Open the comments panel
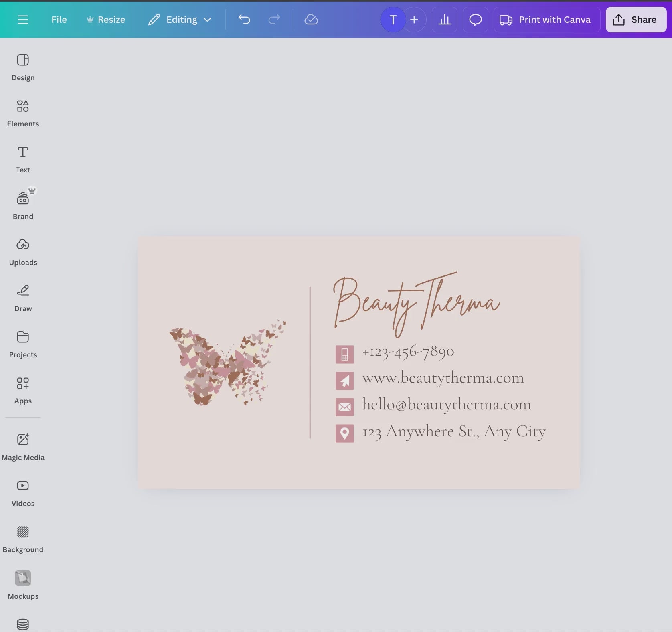The height and width of the screenshot is (632, 672). coord(475,20)
